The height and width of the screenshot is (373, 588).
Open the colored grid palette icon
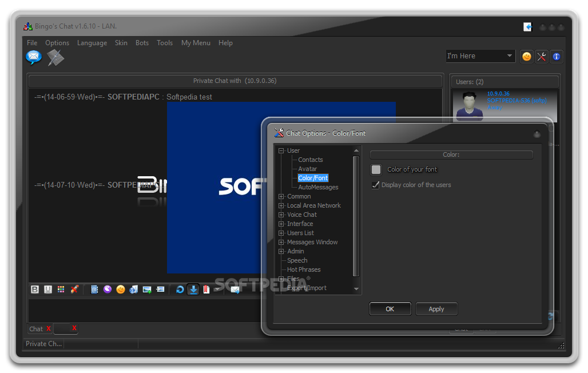click(61, 289)
